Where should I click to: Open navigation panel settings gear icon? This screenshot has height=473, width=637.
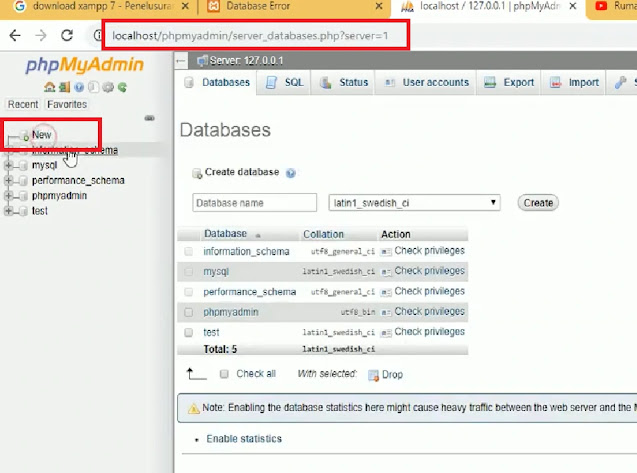pyautogui.click(x=108, y=87)
